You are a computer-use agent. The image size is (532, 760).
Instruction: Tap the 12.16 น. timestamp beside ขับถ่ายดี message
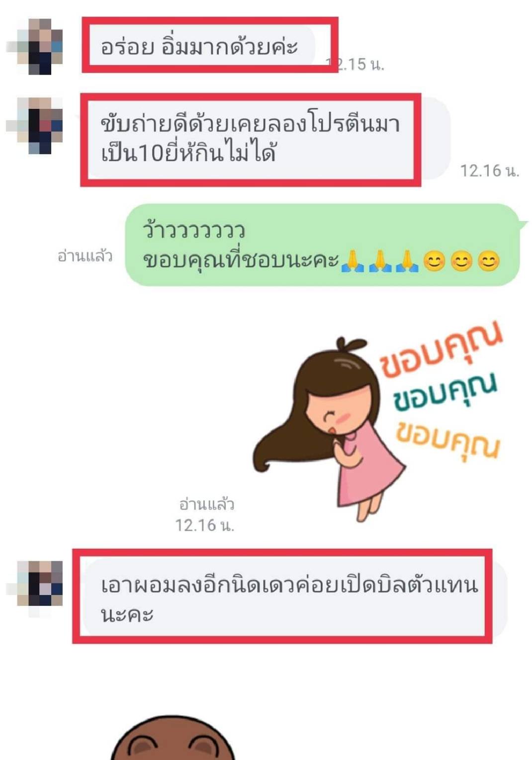pyautogui.click(x=490, y=171)
